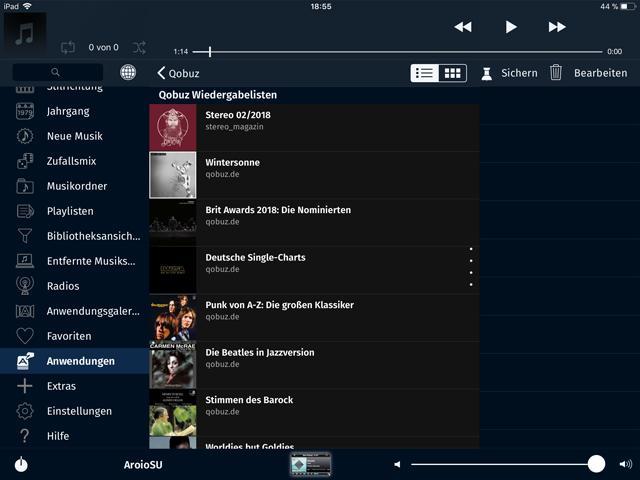Open the Musikordner folder icon
The width and height of the screenshot is (640, 480).
coord(25,186)
